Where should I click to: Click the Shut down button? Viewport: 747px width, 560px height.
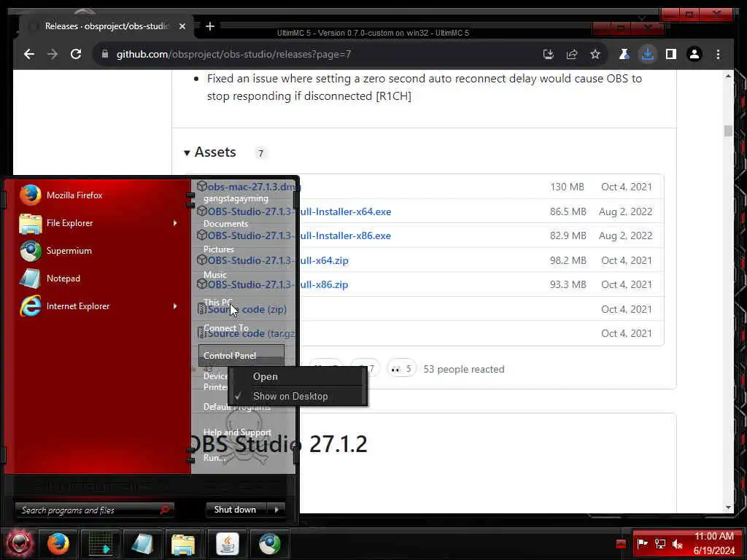click(x=236, y=510)
